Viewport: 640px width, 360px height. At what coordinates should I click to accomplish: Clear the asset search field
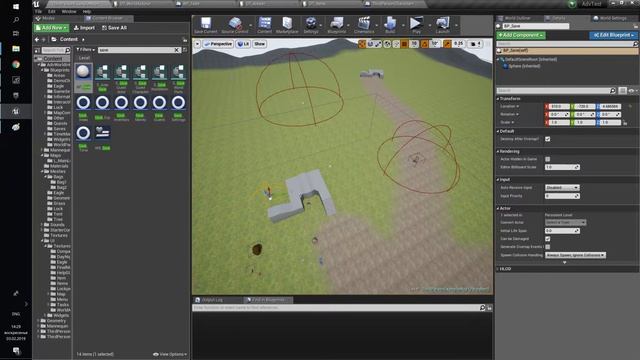[x=177, y=50]
